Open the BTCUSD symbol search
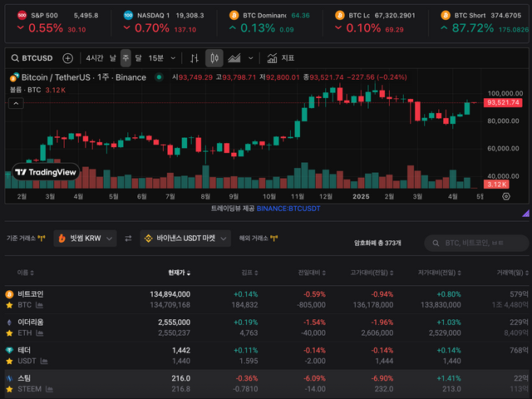 [x=32, y=58]
